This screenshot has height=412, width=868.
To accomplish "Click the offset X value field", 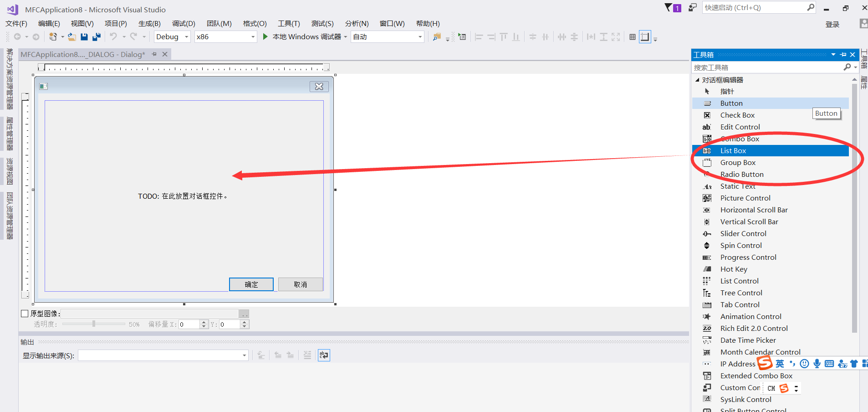I will tap(189, 324).
